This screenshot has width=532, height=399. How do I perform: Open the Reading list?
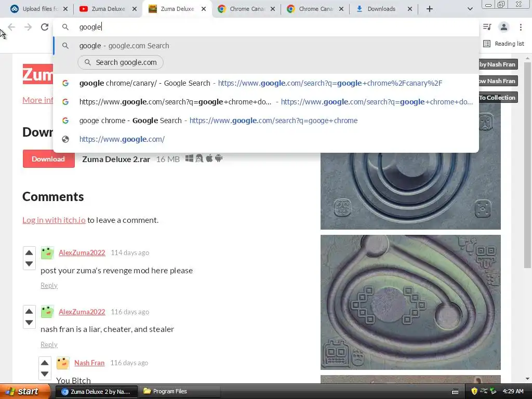coord(504,44)
